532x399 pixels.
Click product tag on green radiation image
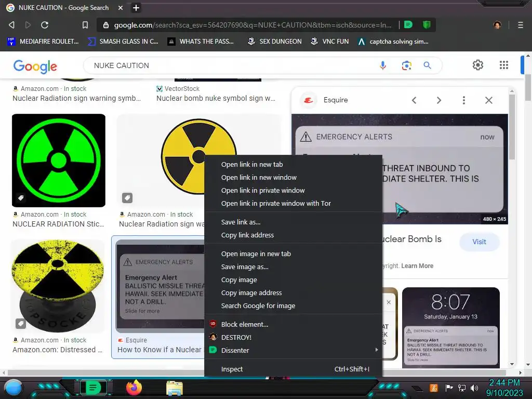click(x=21, y=198)
